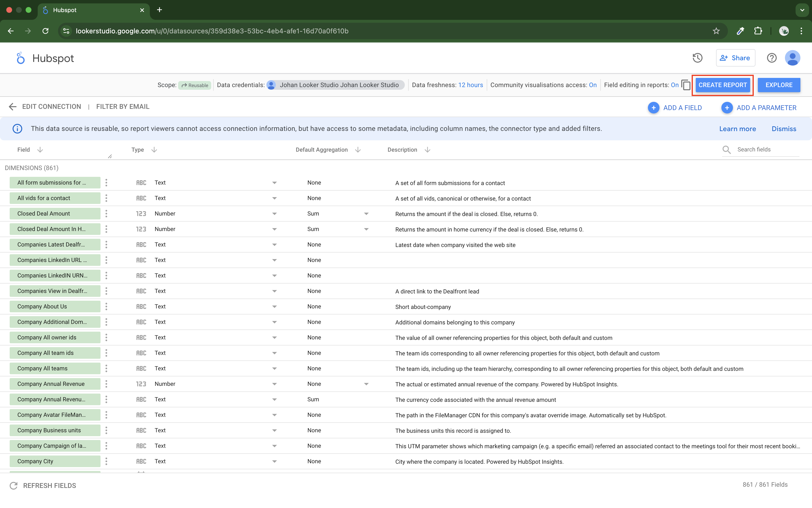Open aggregation dropdown for Closed Deal Amount In H...
Screen dimensions: 812x508
366,229
